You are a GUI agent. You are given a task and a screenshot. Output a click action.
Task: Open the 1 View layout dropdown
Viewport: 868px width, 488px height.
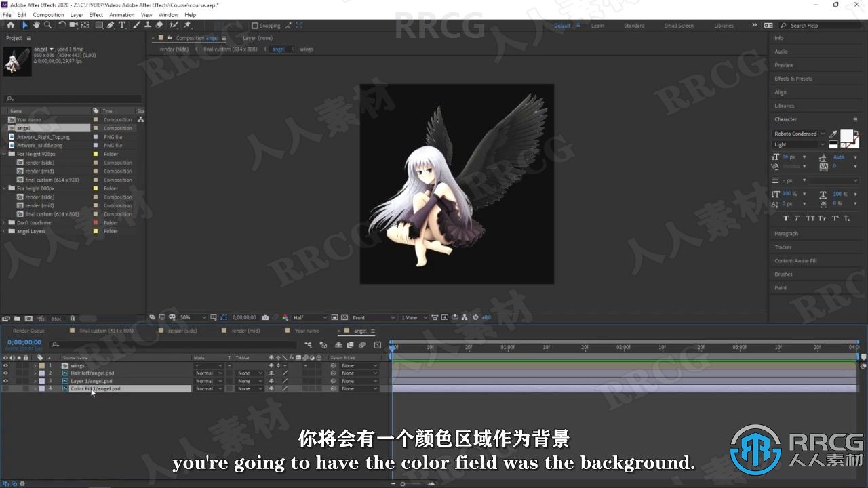click(x=413, y=317)
